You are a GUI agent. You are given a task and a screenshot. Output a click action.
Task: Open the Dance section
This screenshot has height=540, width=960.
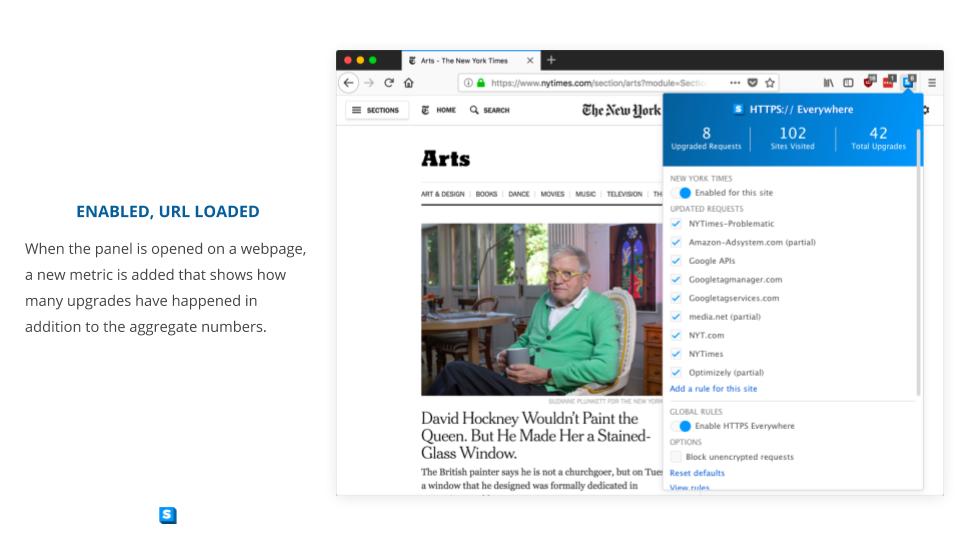click(519, 194)
